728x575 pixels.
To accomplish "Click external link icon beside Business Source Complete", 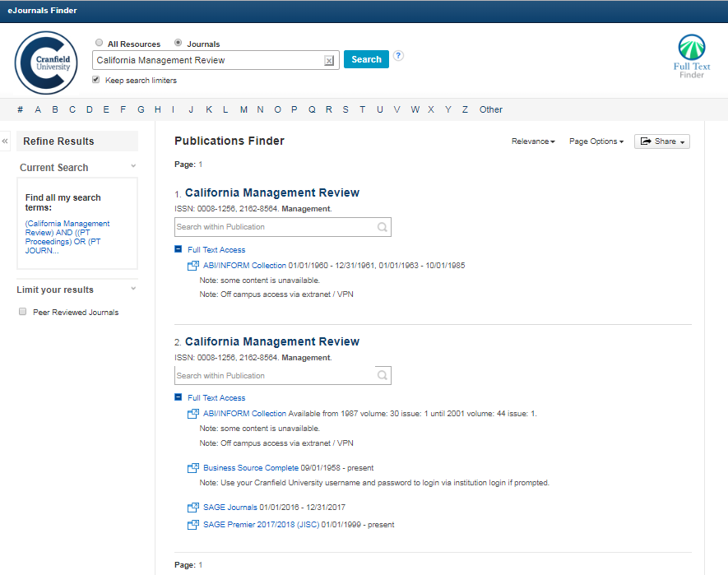I will 193,468.
